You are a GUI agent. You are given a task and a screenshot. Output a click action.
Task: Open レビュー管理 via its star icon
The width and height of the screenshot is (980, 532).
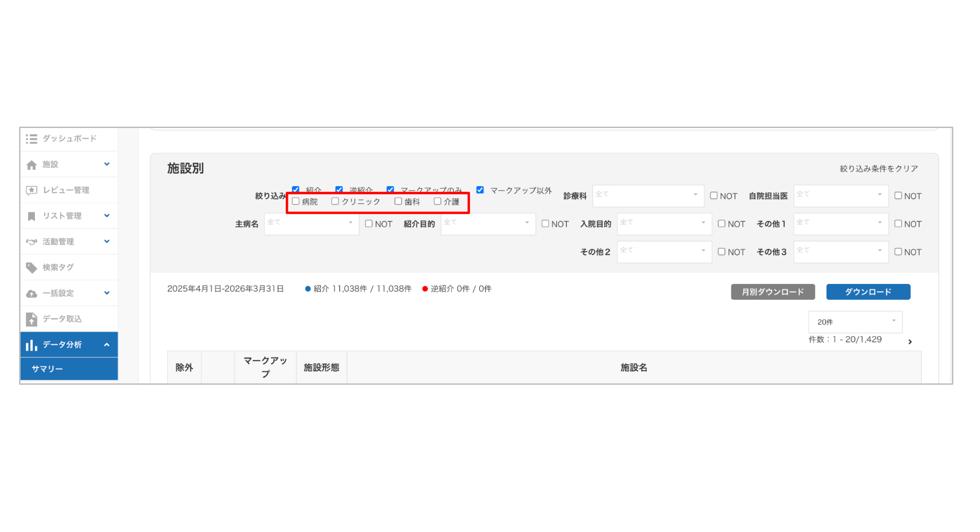(x=31, y=190)
